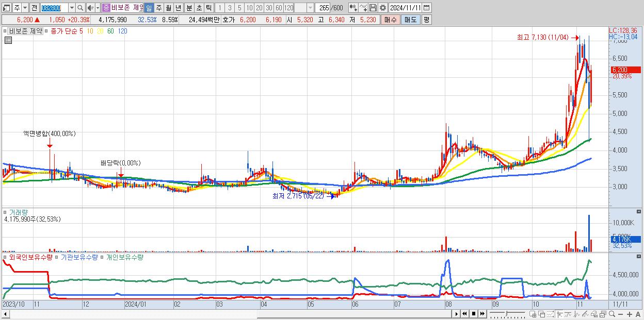Click the volume panel's corner button

[x=639, y=212]
